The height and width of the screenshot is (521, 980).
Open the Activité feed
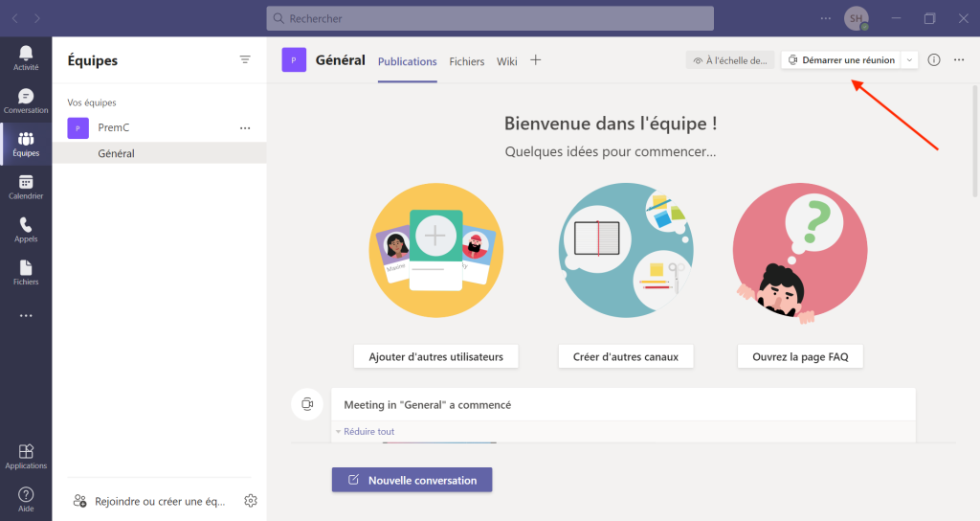coord(26,58)
